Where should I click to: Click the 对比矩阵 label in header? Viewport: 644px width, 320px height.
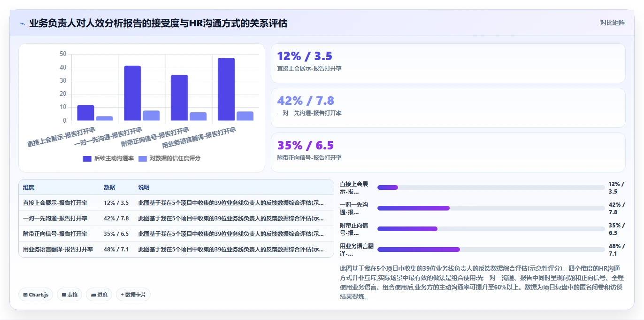612,23
